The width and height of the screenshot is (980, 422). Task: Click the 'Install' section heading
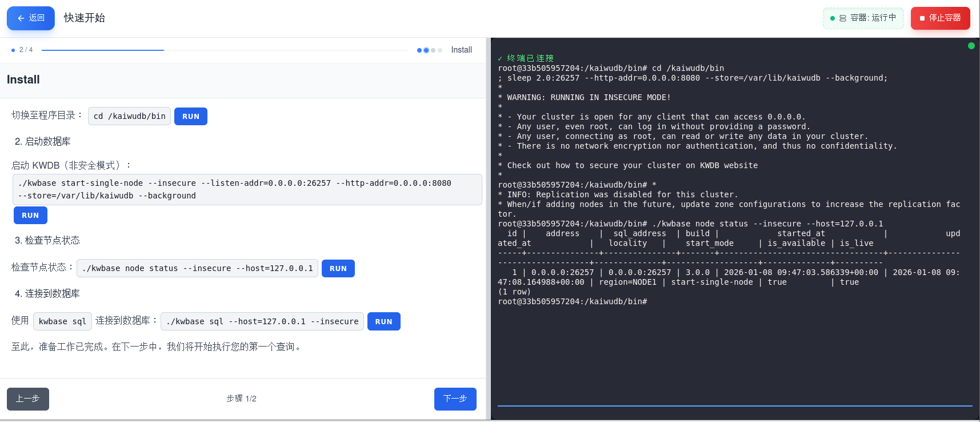pyautogui.click(x=23, y=79)
